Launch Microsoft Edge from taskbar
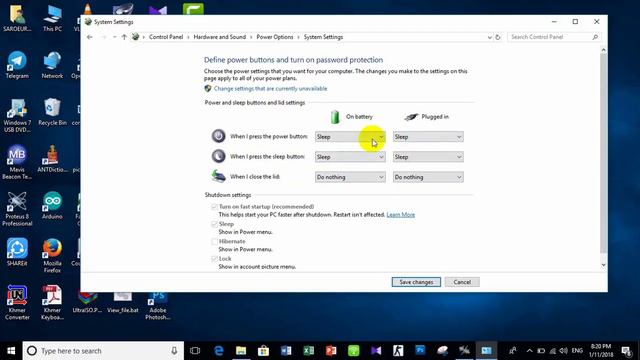 pyautogui.click(x=219, y=351)
